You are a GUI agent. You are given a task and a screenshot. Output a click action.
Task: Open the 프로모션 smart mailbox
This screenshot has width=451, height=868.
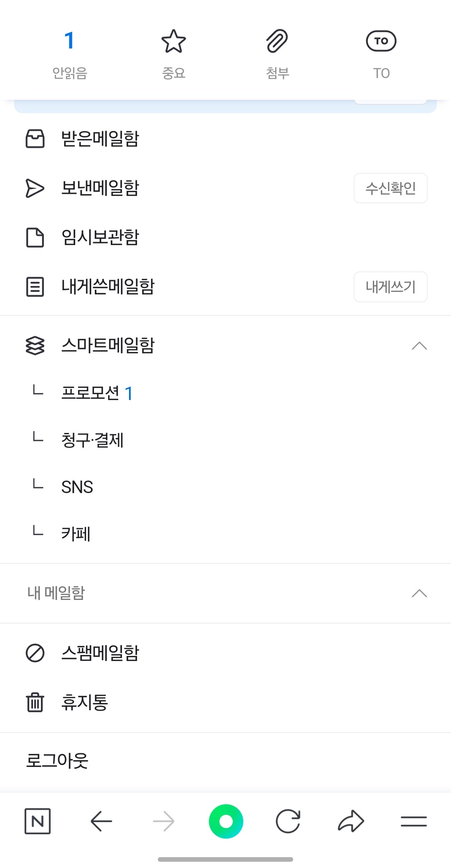91,393
